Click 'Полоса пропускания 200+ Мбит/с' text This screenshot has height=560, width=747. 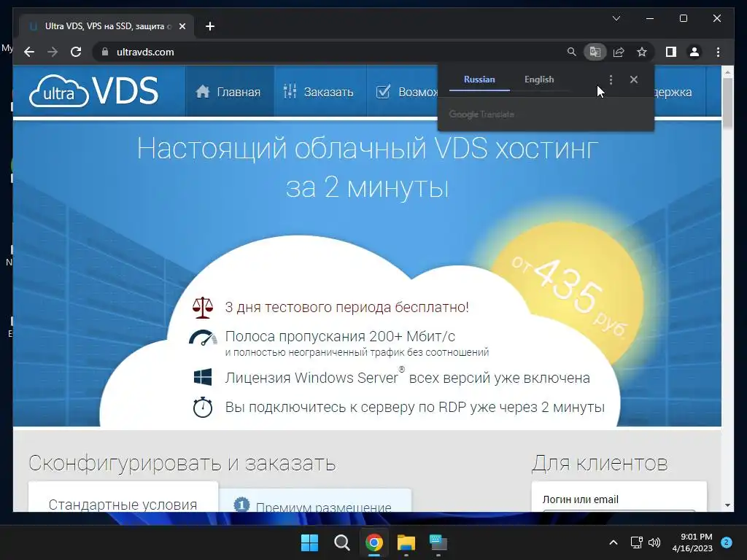point(340,336)
